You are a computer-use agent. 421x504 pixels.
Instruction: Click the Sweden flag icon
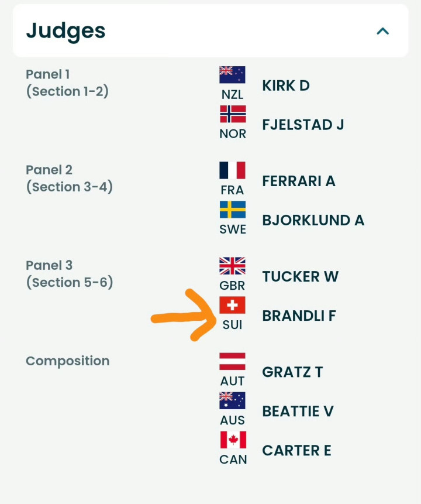tap(232, 210)
